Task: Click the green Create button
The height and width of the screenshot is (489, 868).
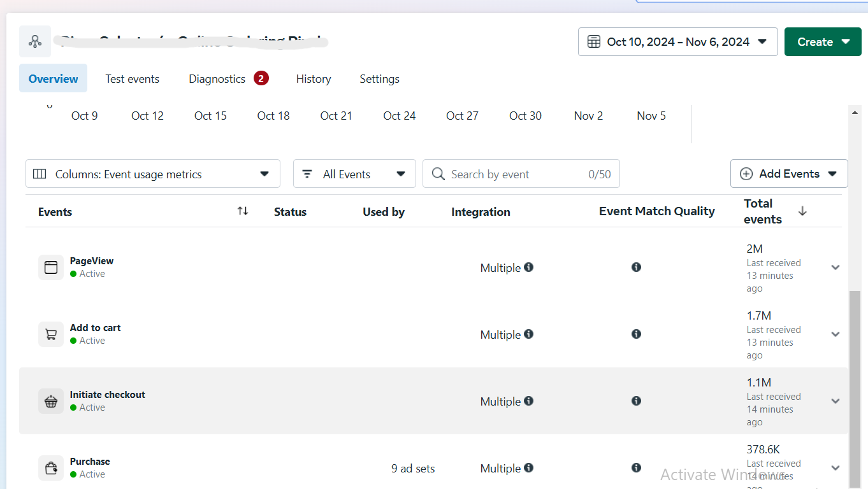Action: coord(822,42)
